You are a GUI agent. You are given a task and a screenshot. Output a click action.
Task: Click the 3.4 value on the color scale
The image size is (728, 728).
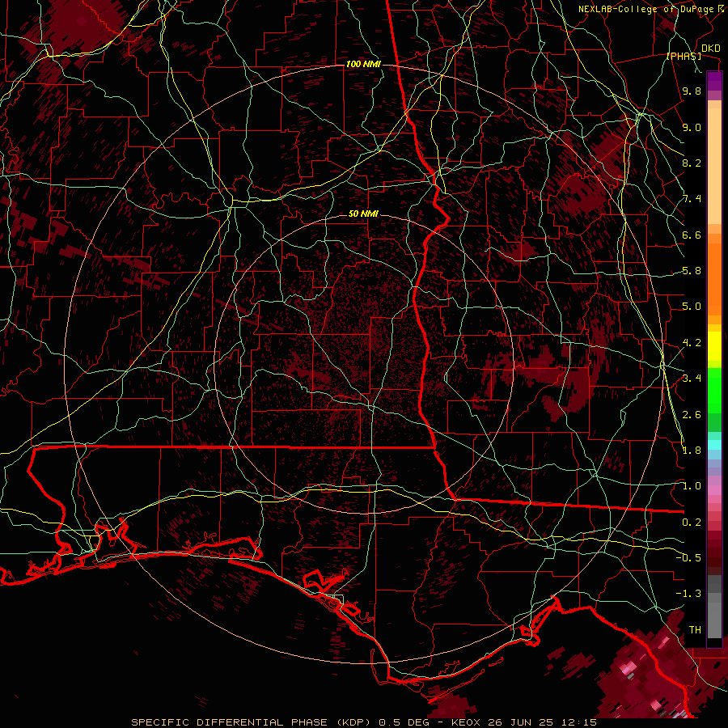(x=692, y=379)
